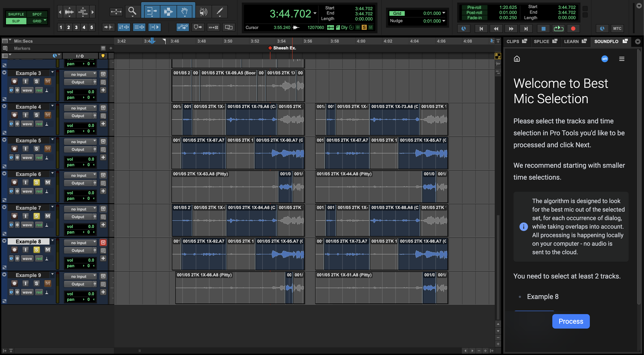644x355 pixels.
Task: Select Example 8 in Soundflo track list
Action: click(x=542, y=297)
